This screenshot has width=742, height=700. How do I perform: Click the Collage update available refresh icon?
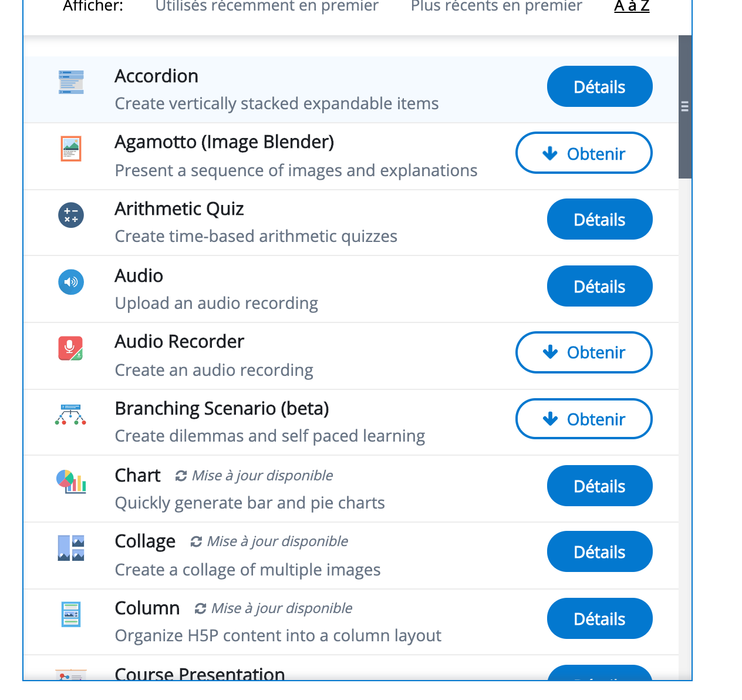click(x=197, y=541)
